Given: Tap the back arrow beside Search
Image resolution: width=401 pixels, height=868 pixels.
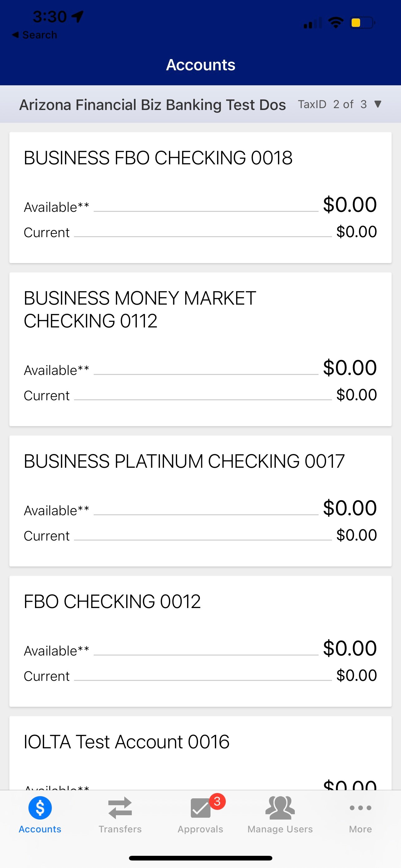Looking at the screenshot, I should [15, 35].
